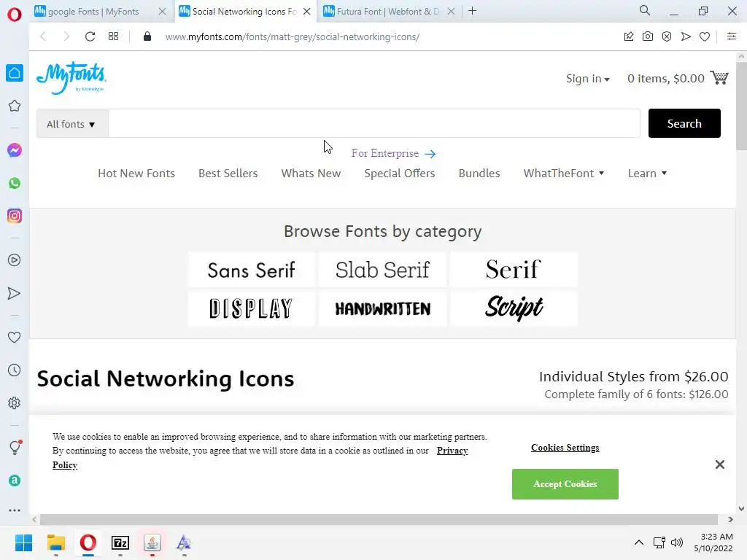The height and width of the screenshot is (560, 747).
Task: Open the ad blocker shield icon
Action: coord(667,36)
